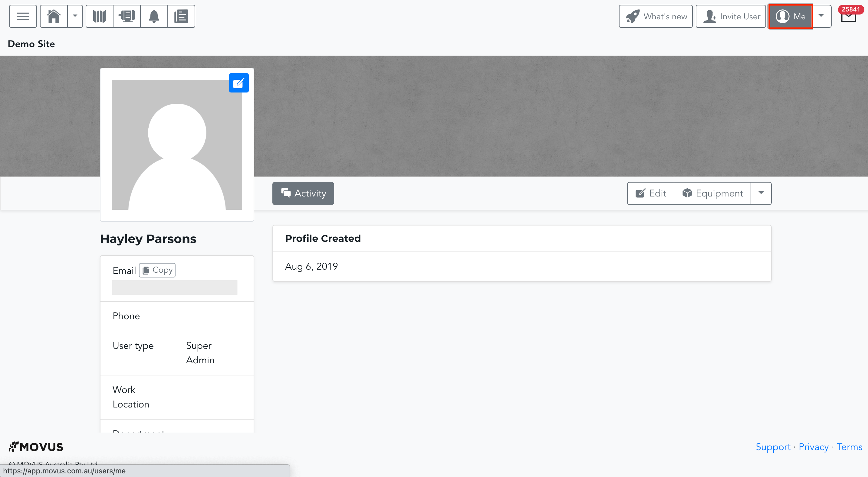Expand the dropdown beside Equipment button
The width and height of the screenshot is (868, 477).
click(761, 193)
